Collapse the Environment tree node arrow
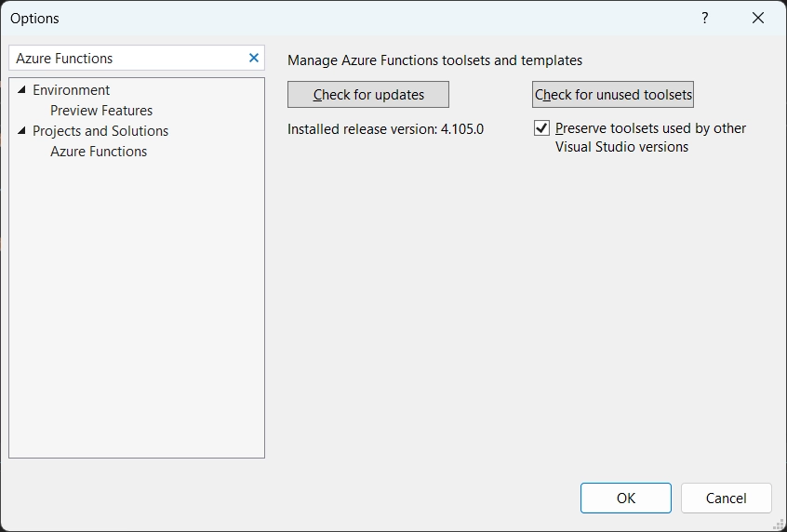 click(21, 90)
